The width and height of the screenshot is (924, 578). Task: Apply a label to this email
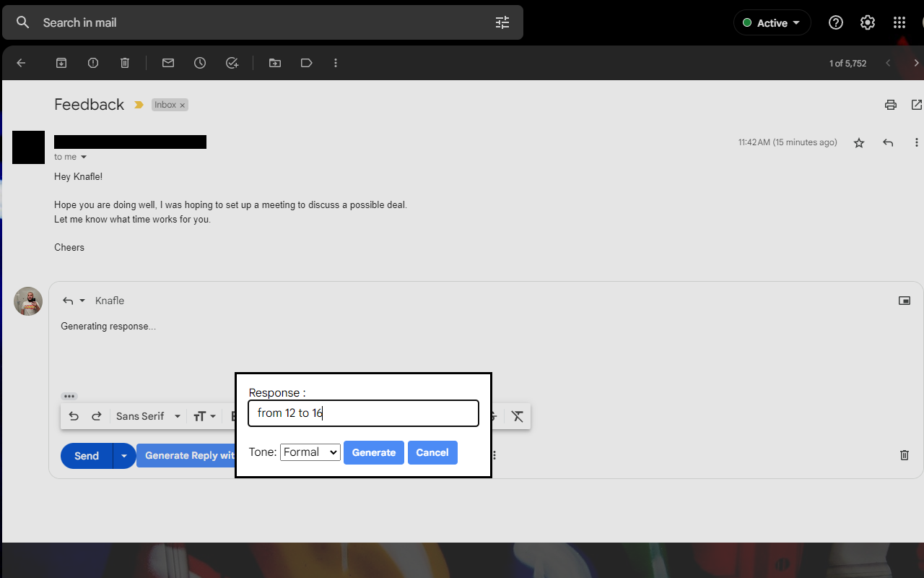(306, 63)
